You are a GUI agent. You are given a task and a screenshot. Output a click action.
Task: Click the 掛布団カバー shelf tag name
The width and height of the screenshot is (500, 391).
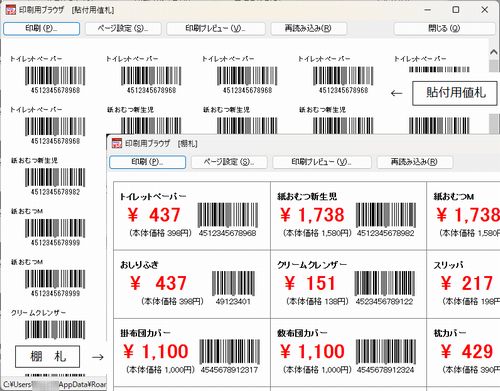pyautogui.click(x=145, y=333)
